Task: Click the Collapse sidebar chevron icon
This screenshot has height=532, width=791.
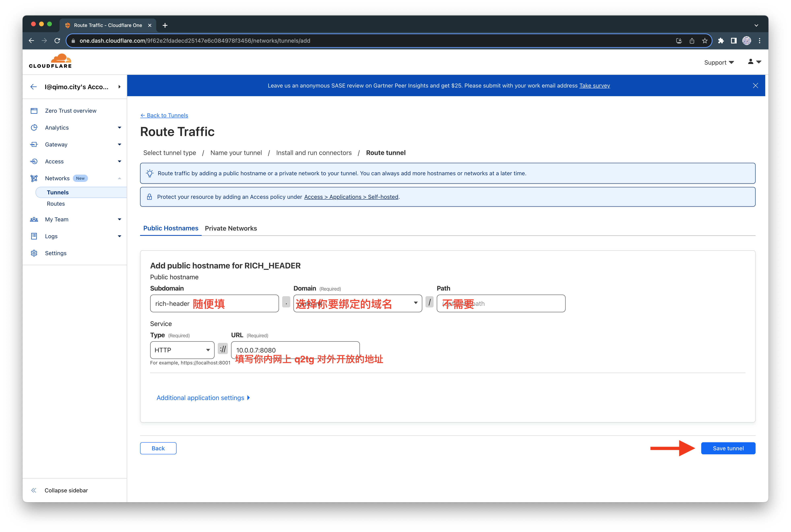Action: 34,490
